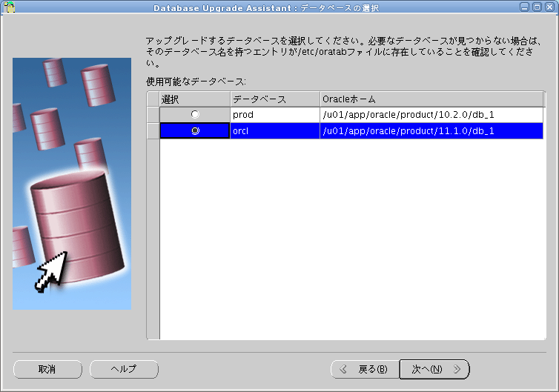Minimize the Database Upgrade Assistant window

tap(524, 7)
